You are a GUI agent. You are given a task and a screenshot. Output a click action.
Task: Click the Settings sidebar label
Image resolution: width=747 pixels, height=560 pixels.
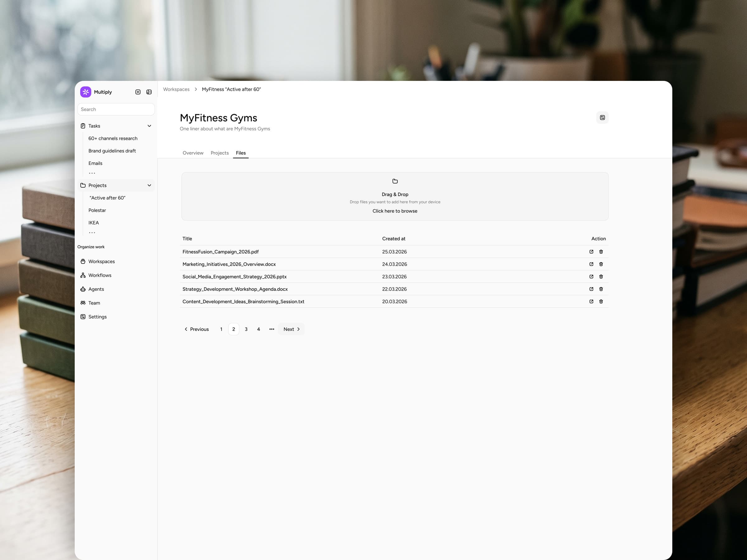pyautogui.click(x=98, y=317)
